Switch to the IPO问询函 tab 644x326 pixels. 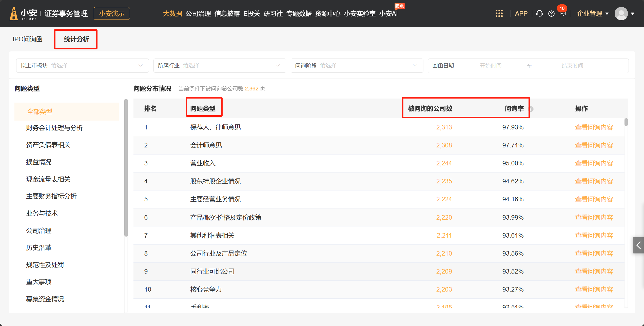pyautogui.click(x=27, y=39)
